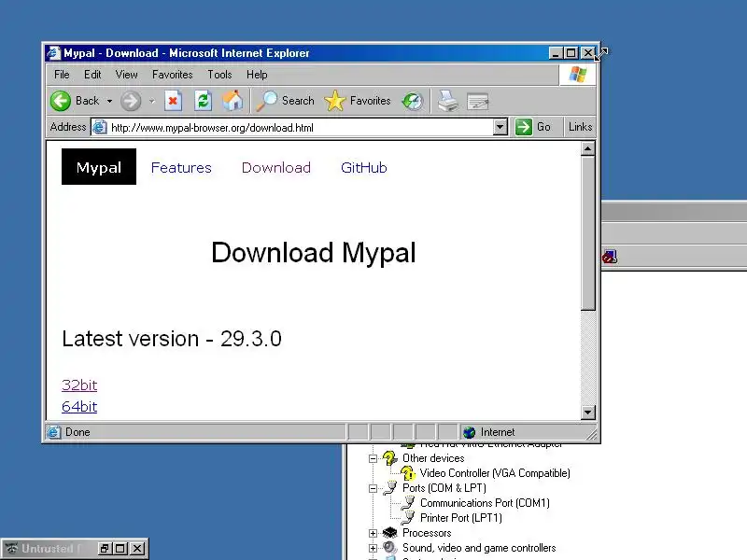Print the page with printer icon
The width and height of the screenshot is (747, 560).
448,101
